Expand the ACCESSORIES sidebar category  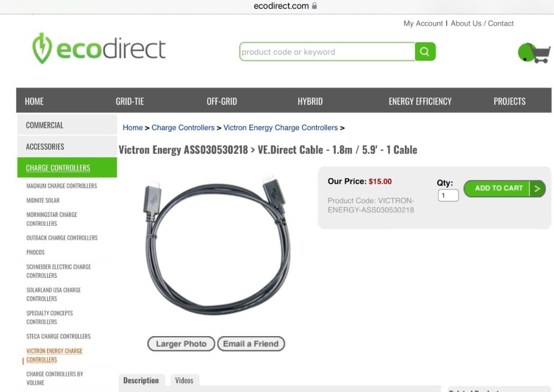pos(67,147)
